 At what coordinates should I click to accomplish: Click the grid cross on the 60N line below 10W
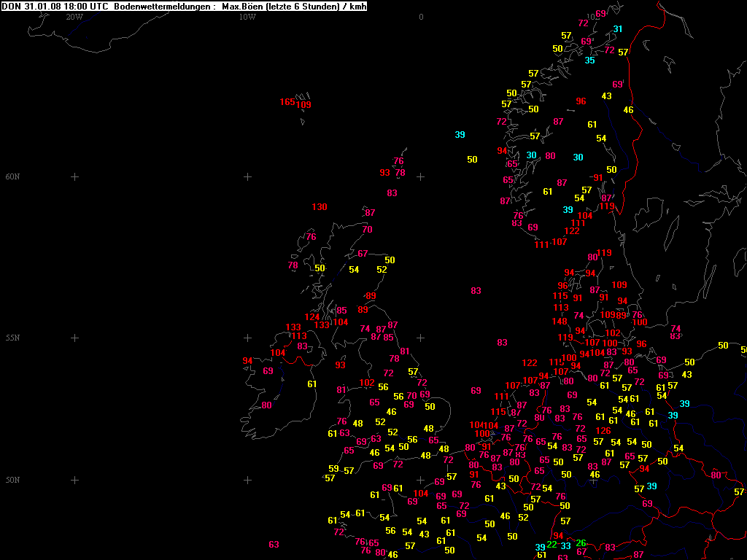pyautogui.click(x=247, y=177)
